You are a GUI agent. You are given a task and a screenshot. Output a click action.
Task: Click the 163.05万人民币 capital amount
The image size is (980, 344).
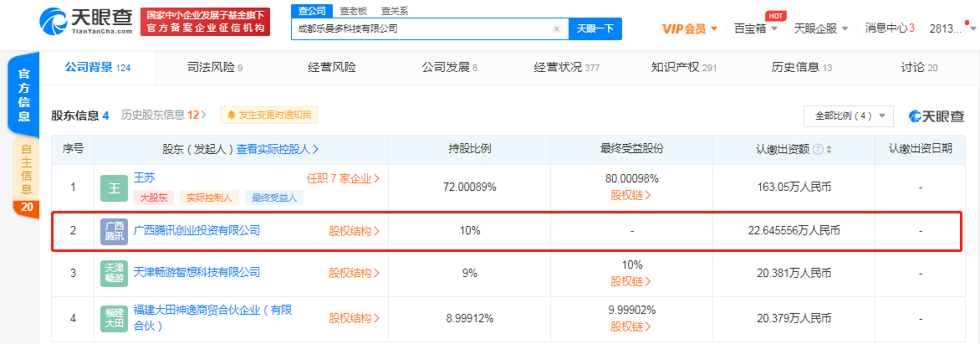[x=794, y=187]
